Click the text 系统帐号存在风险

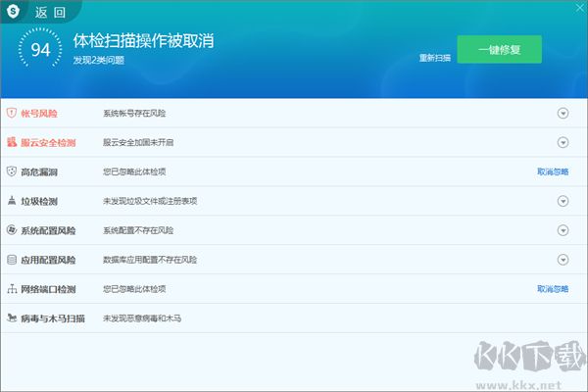pos(134,114)
